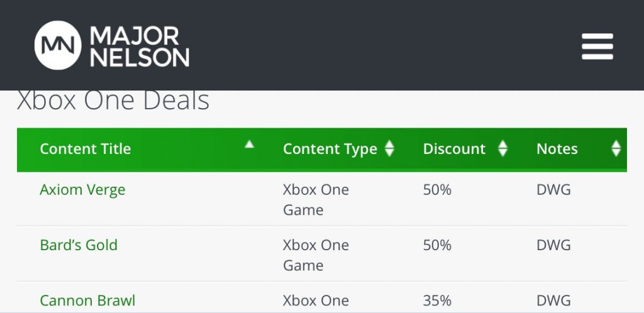644x313 pixels.
Task: Open the Cannon Brawl deal link
Action: (87, 300)
